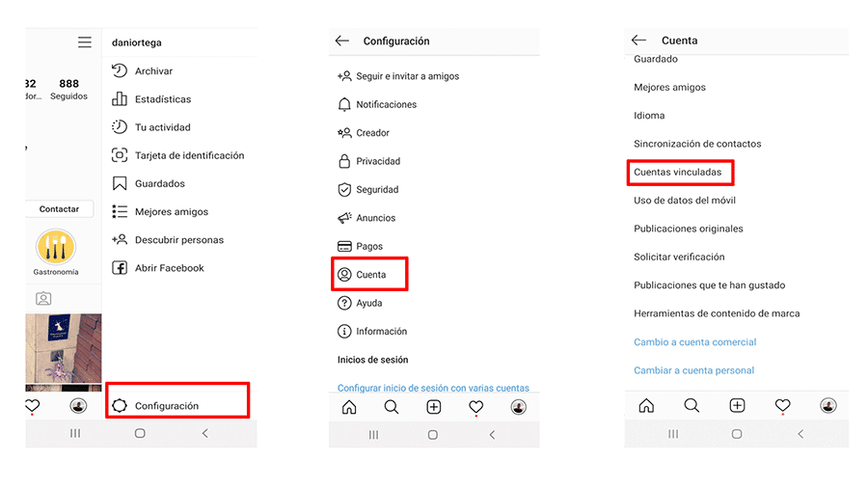Click the Abrir Facebook logo icon
The height and width of the screenshot is (488, 868).
coord(120,268)
